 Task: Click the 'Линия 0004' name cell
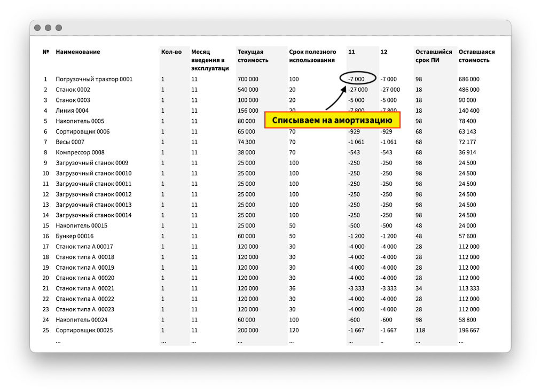(72, 111)
